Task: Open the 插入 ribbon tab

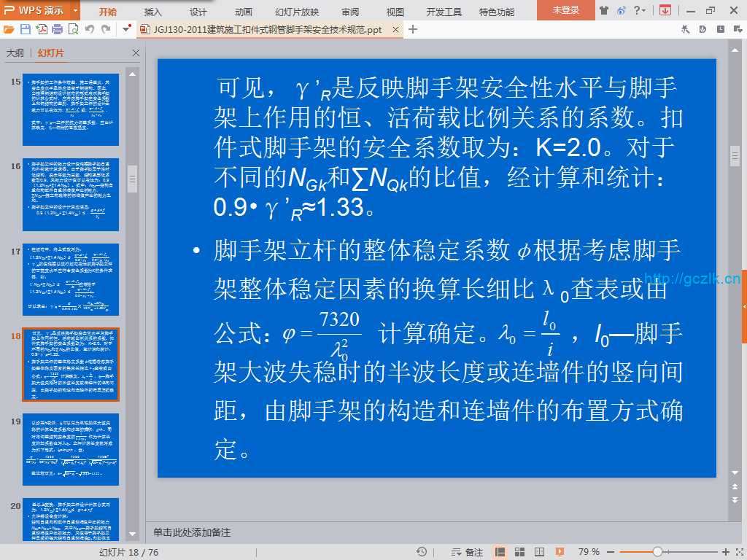Action: [x=153, y=12]
